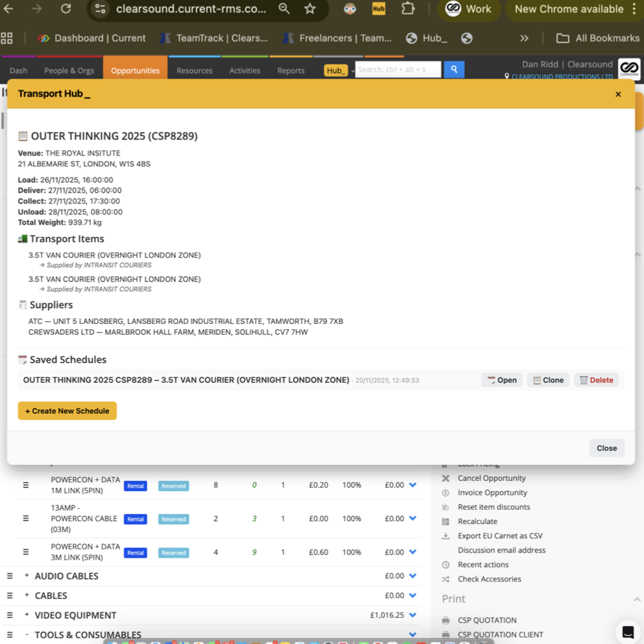Click Recalculate action

pos(477,521)
